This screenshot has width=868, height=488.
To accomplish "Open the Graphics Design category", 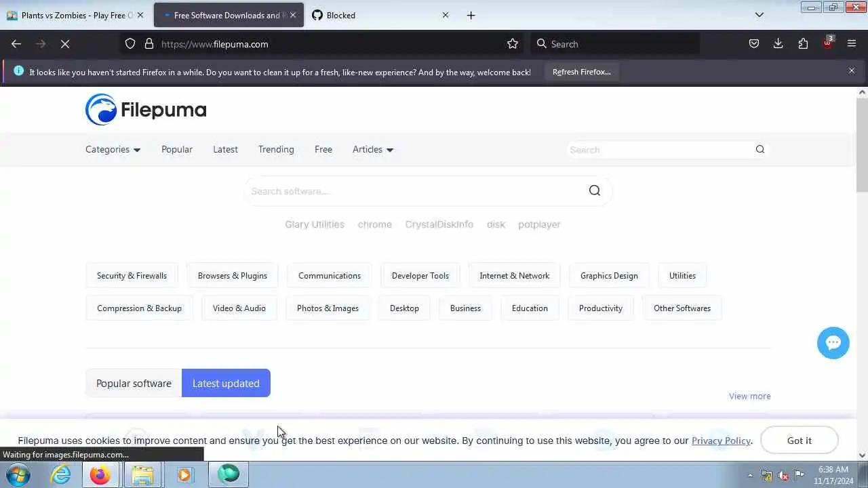I will 609,275.
